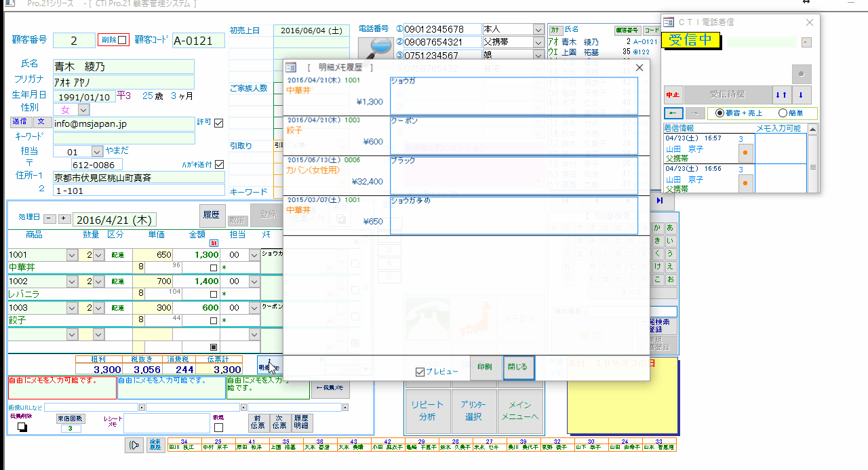Image resolution: width=868 pixels, height=470 pixels.
Task: Click the か kana search key
Action: coord(657,228)
